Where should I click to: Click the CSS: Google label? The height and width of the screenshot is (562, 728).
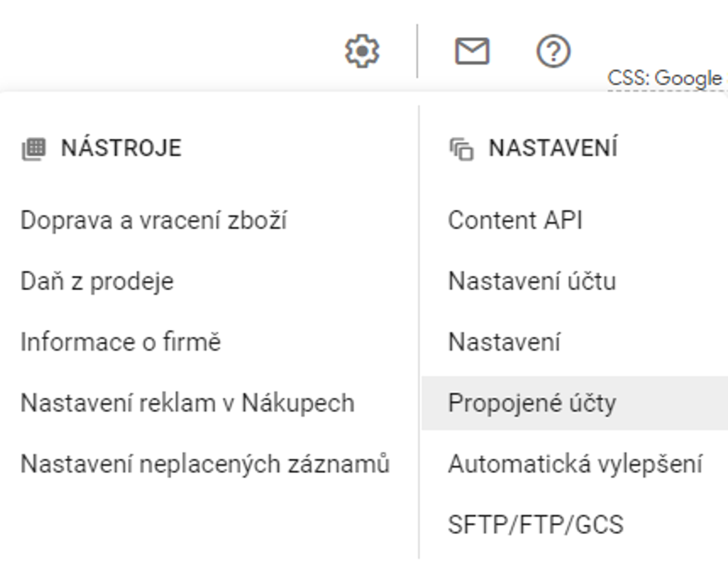click(x=666, y=78)
